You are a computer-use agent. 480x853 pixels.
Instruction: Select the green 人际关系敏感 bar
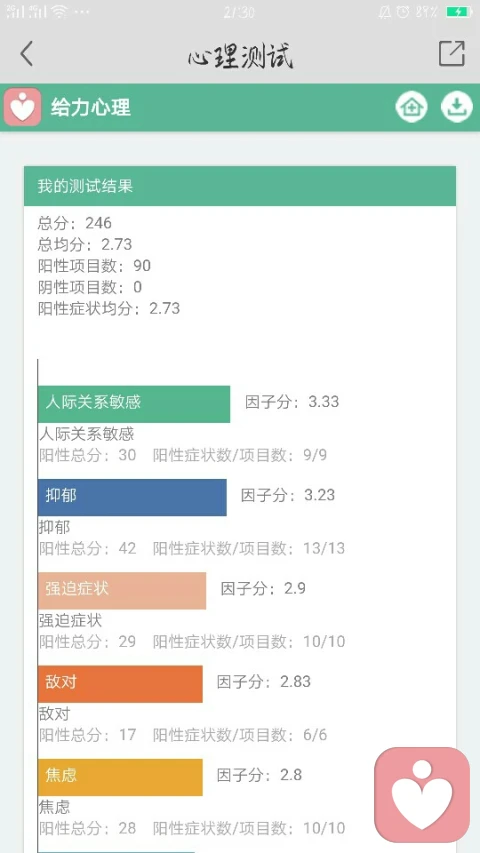point(134,404)
